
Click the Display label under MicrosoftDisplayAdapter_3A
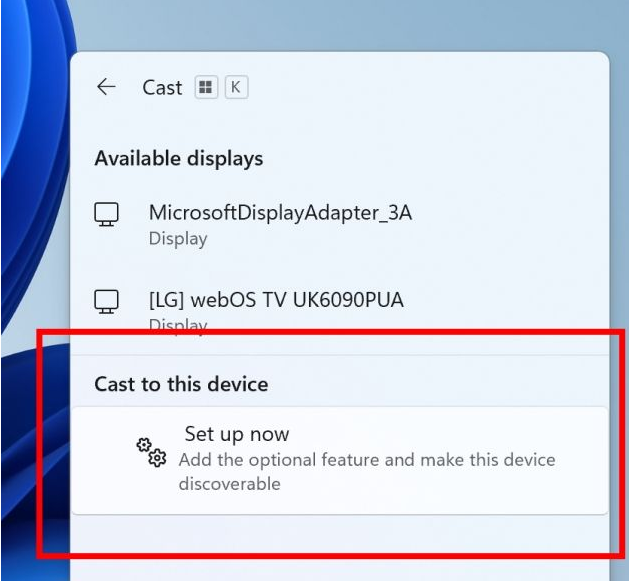[x=178, y=239]
